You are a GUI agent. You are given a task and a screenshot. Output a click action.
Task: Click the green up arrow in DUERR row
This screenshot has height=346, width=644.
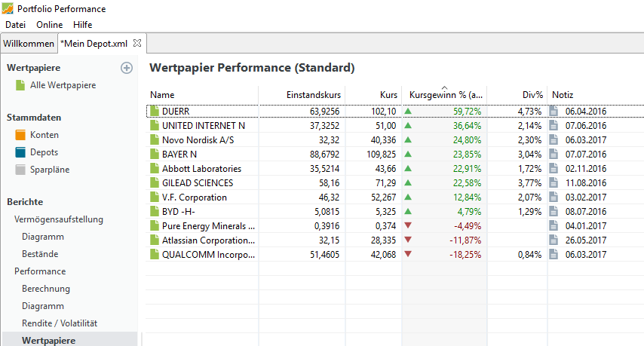(408, 111)
